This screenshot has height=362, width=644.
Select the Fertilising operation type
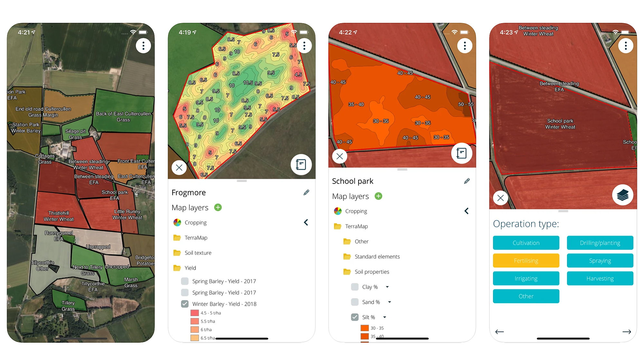coord(526,260)
